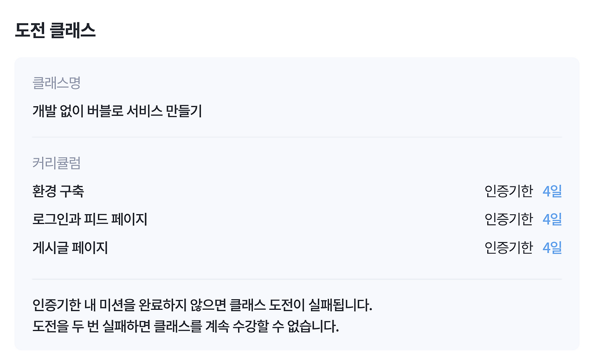
Task: Open the '개발 없이 버블로 서비스 만들기' class
Action: point(117,111)
